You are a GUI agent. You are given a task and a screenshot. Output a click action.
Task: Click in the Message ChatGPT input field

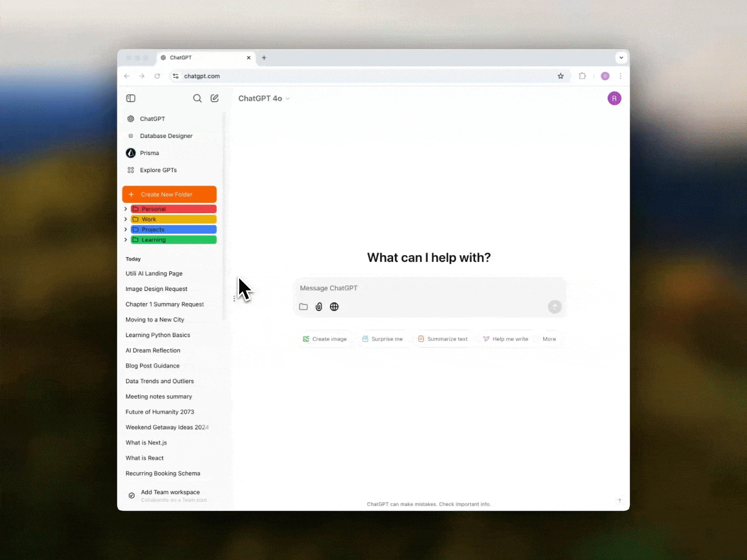pos(430,288)
